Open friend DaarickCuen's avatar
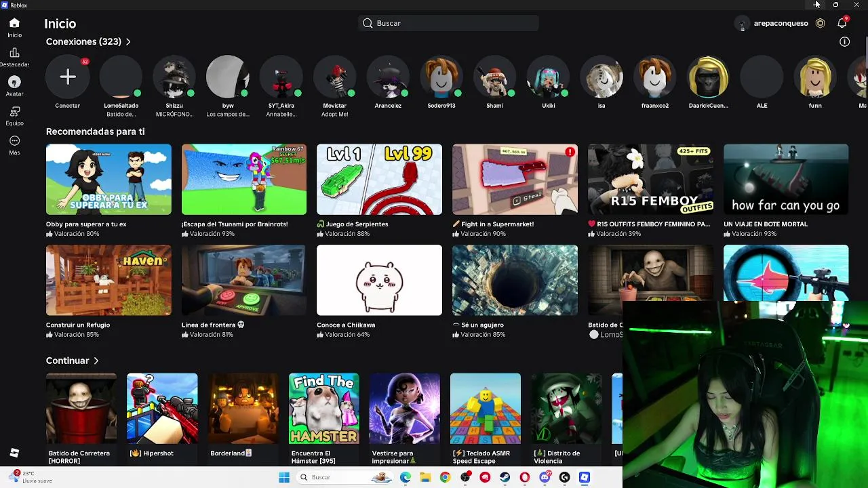868x488 pixels. (x=708, y=77)
